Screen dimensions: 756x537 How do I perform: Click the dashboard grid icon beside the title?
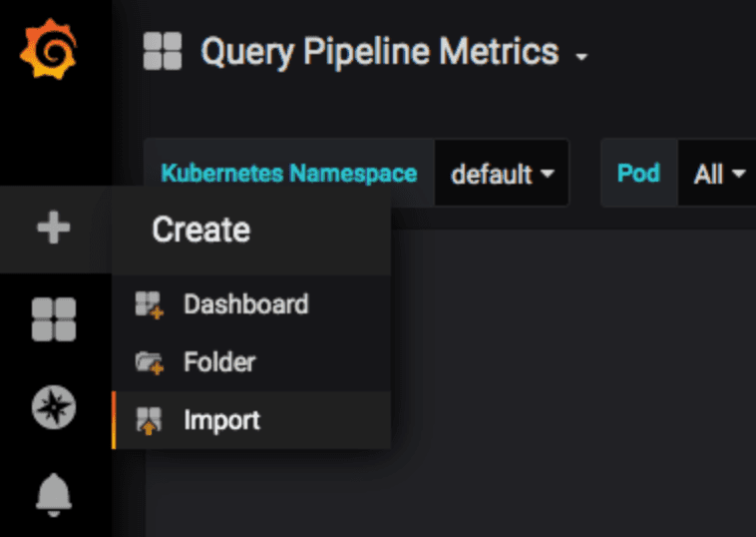(x=163, y=51)
